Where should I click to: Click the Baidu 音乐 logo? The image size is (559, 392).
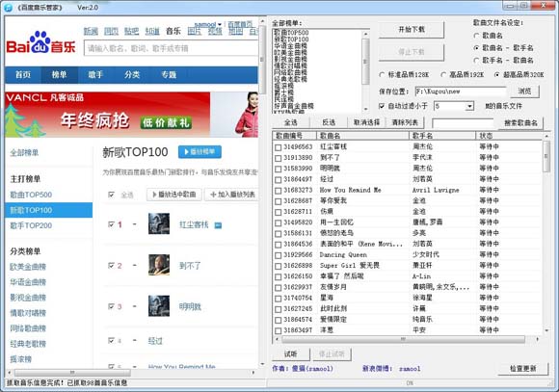(40, 43)
